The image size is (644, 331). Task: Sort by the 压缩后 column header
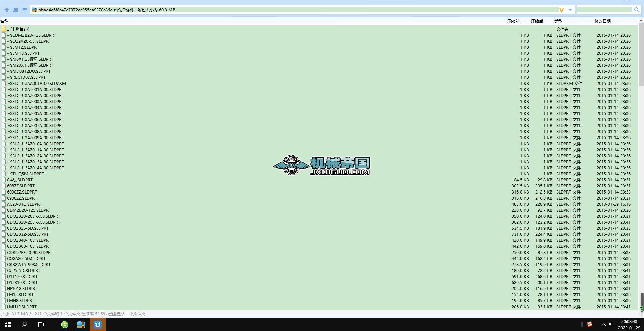pyautogui.click(x=537, y=21)
